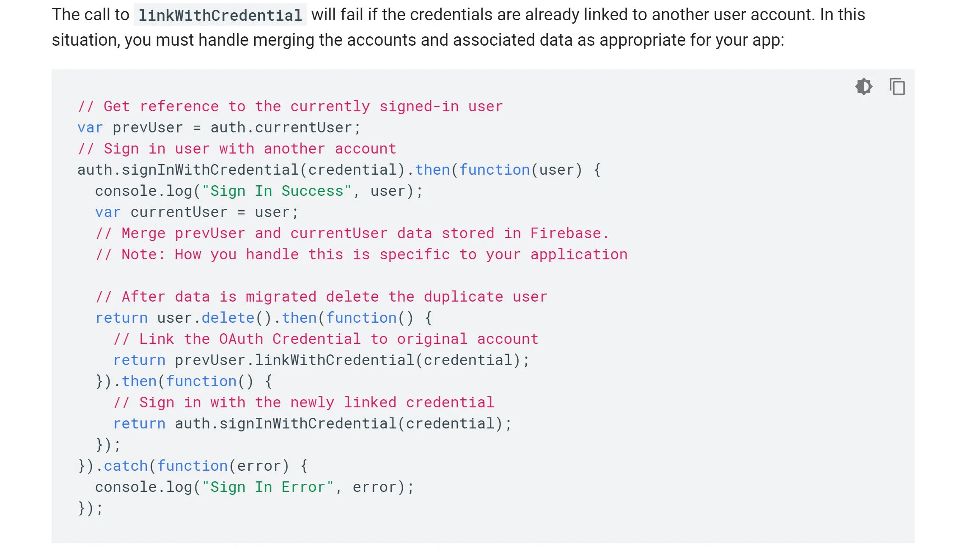The height and width of the screenshot is (560, 954).
Task: Click the 'var prevUser = auth.currentUser' line
Action: (x=219, y=127)
